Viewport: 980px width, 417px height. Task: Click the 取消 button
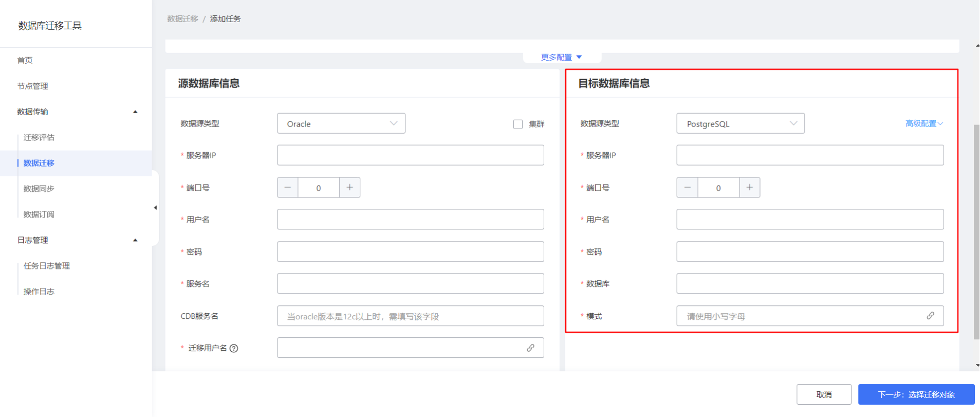click(824, 394)
